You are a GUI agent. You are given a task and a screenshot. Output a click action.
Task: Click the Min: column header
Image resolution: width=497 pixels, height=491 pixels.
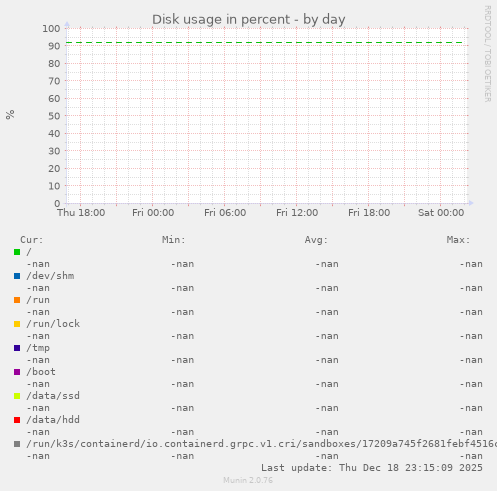point(174,240)
